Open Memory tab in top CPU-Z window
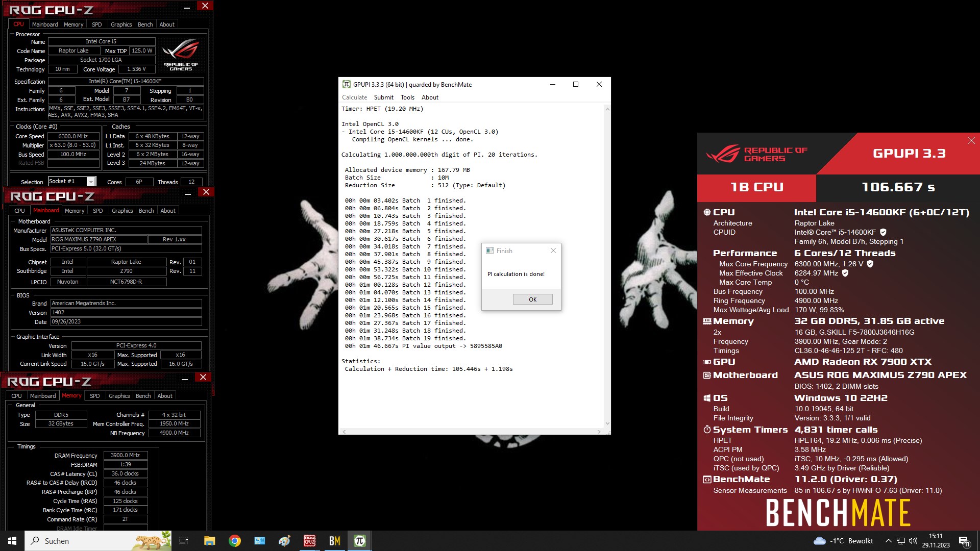 click(x=73, y=24)
